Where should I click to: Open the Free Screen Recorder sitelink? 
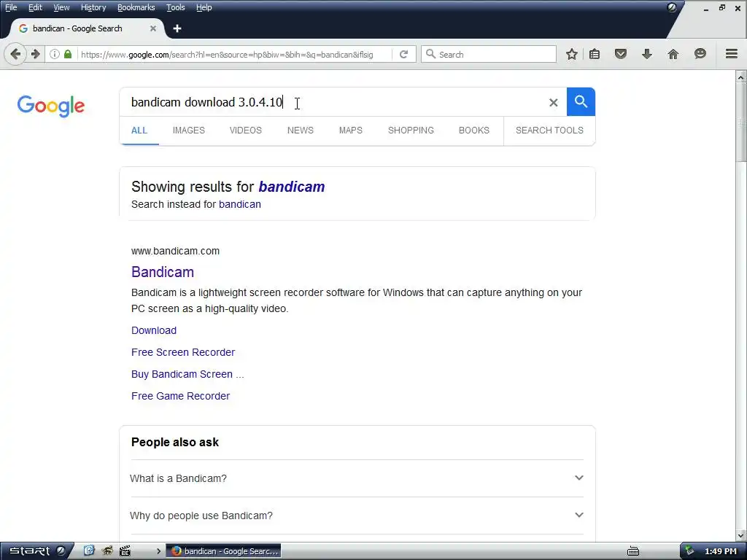click(183, 352)
